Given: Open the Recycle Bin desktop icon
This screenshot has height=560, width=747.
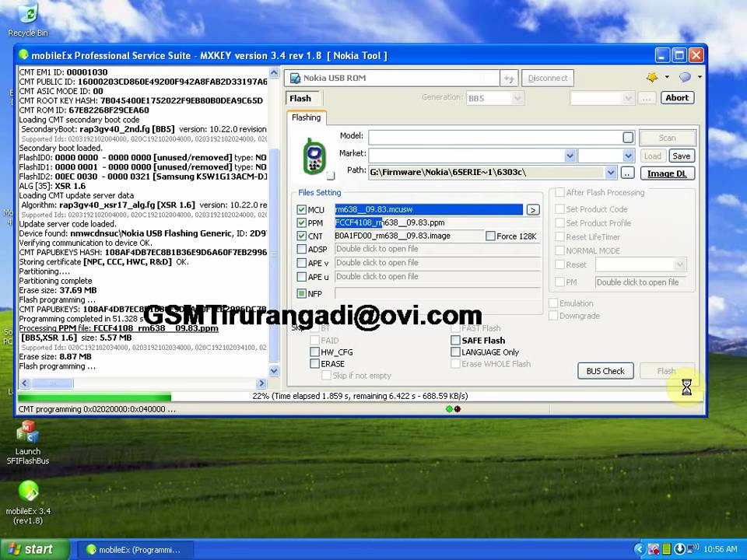Looking at the screenshot, I should pos(28,19).
